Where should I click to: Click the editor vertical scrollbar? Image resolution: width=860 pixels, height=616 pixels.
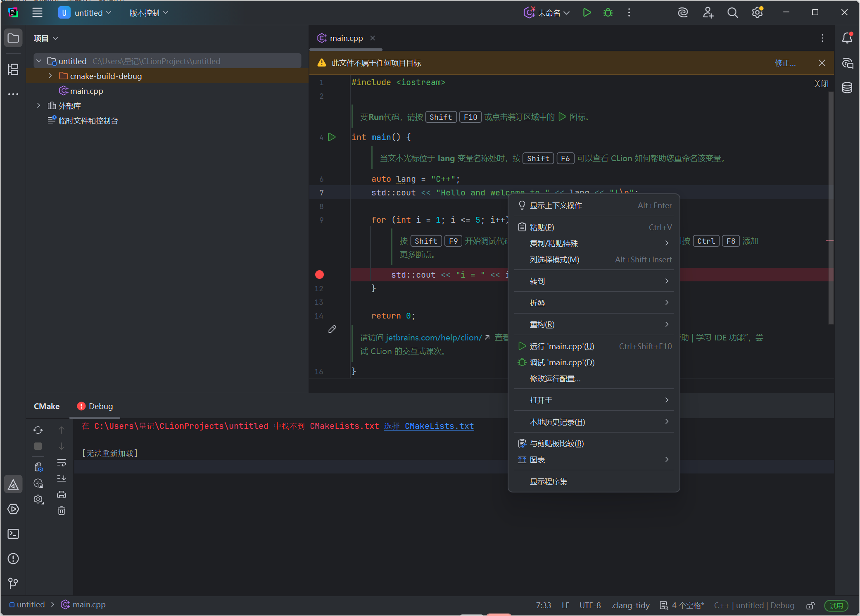pyautogui.click(x=831, y=207)
